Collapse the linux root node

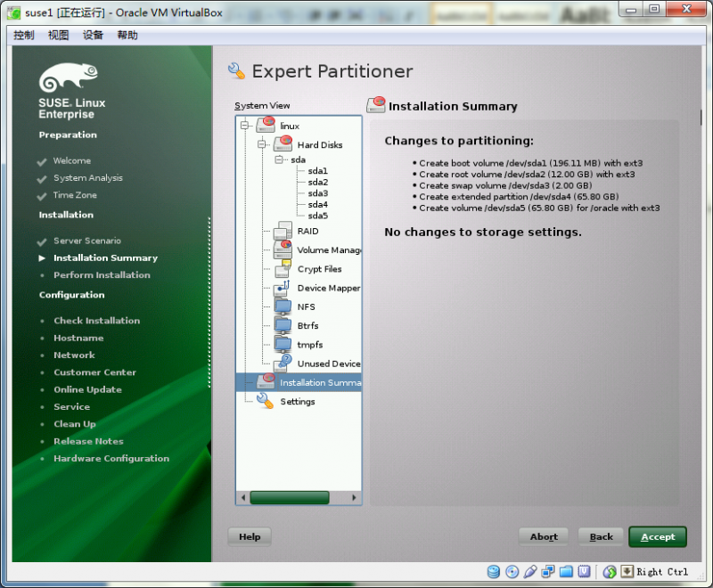tap(243, 125)
